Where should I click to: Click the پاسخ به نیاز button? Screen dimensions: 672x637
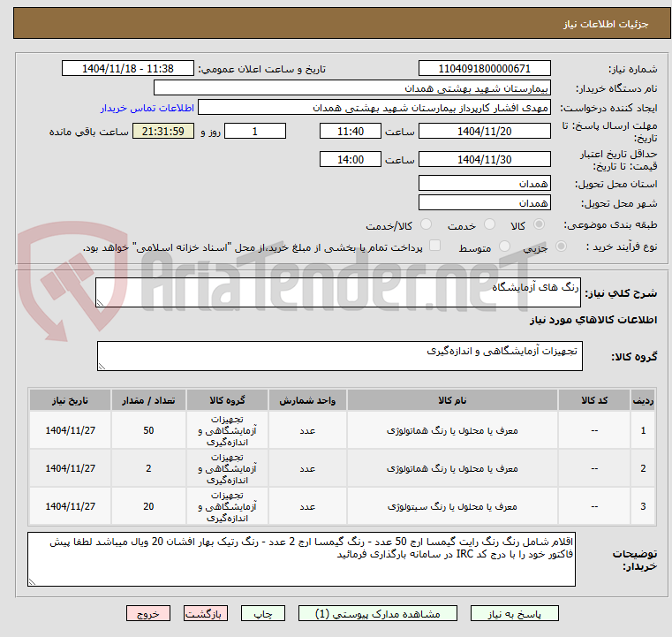[514, 613]
